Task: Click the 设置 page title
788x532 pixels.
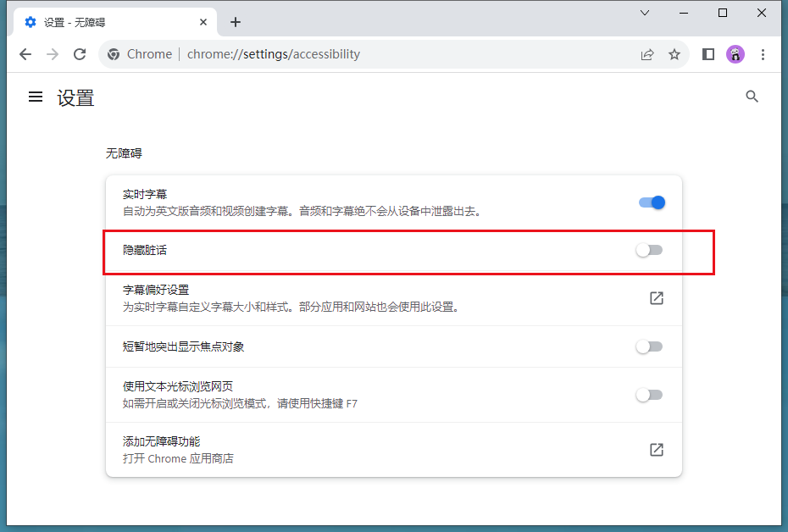Action: (x=75, y=98)
